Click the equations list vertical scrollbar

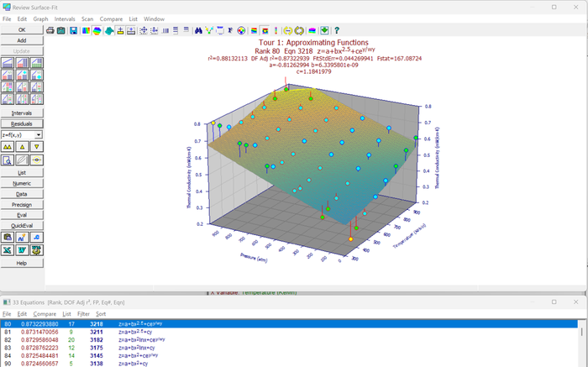[582, 343]
